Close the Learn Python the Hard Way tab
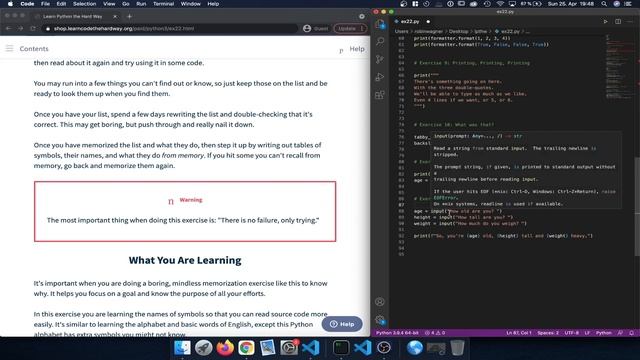The height and width of the screenshot is (360, 640). tap(115, 16)
